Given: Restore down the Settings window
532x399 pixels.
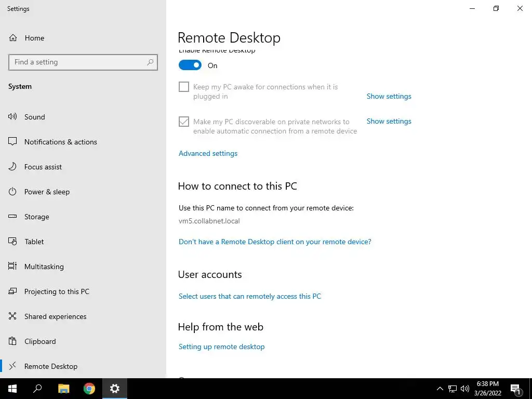Looking at the screenshot, I should [x=496, y=8].
